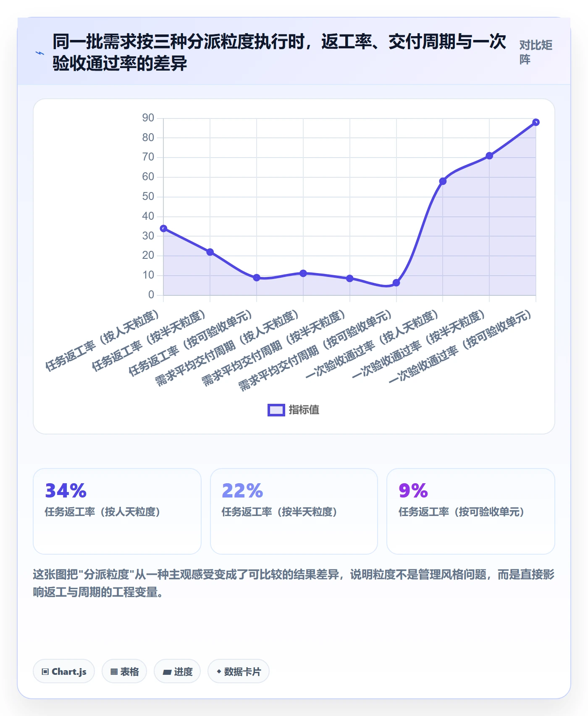Click the 指标值 legend label text
588x716 pixels.
point(304,410)
